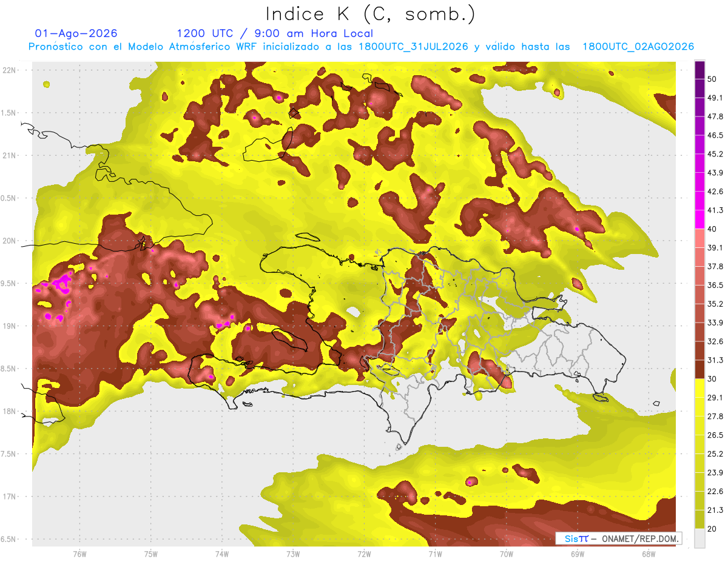
Task: Click the date "01-Ago-2026"
Action: (76, 33)
